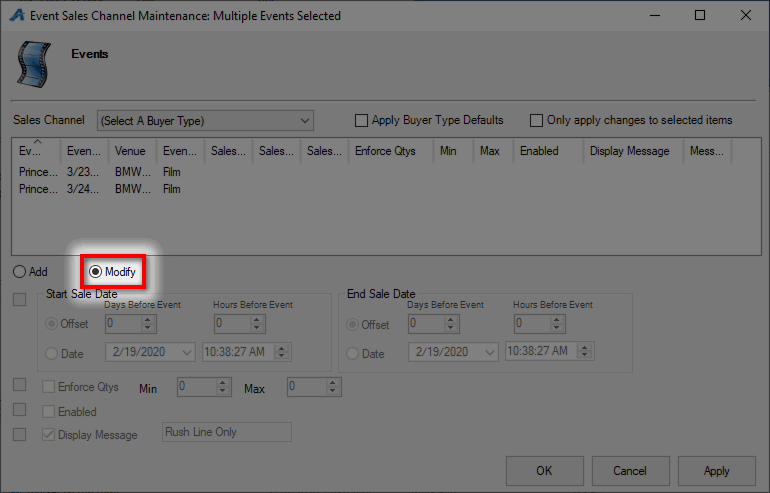This screenshot has width=770, height=493.
Task: Open the Sales Channel buyer type dropdown
Action: (x=205, y=121)
